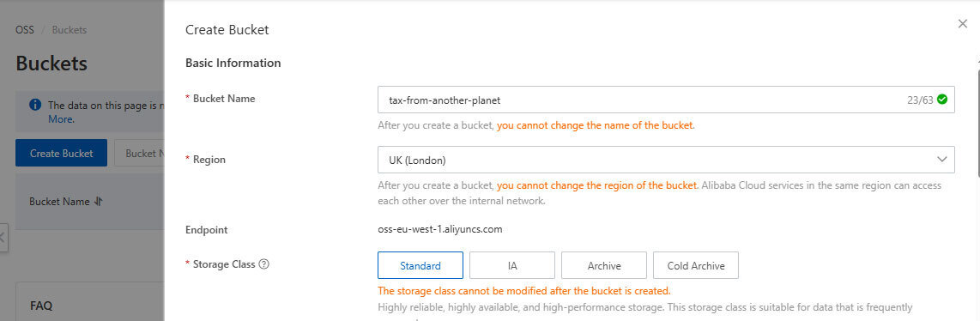Screen dimensions: 980x321
Task: Click the blue Create Bucket button
Action: click(61, 153)
